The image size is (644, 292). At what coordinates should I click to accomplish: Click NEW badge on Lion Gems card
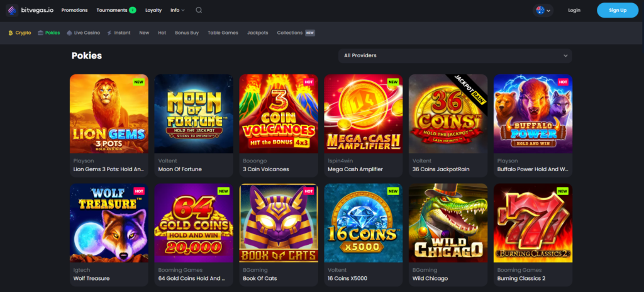coord(139,82)
